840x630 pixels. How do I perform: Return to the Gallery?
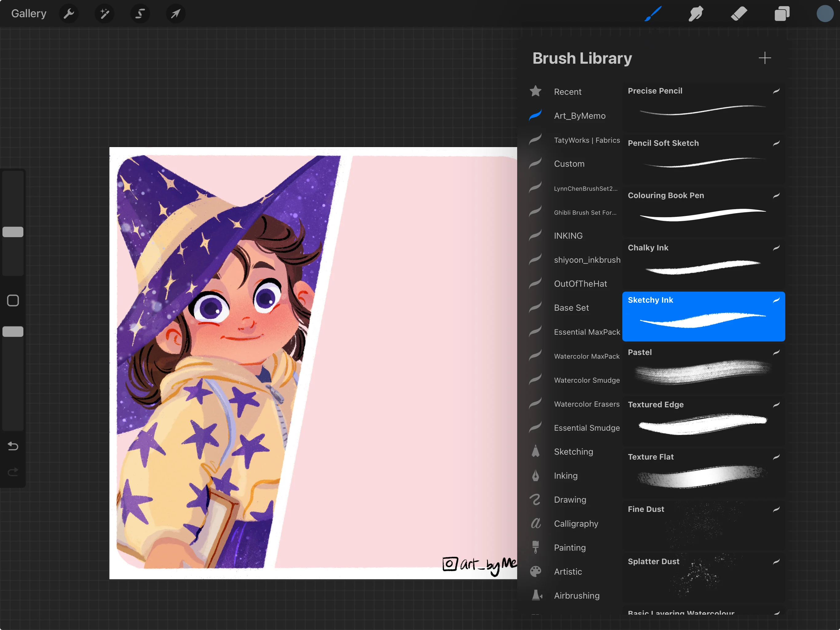tap(29, 13)
